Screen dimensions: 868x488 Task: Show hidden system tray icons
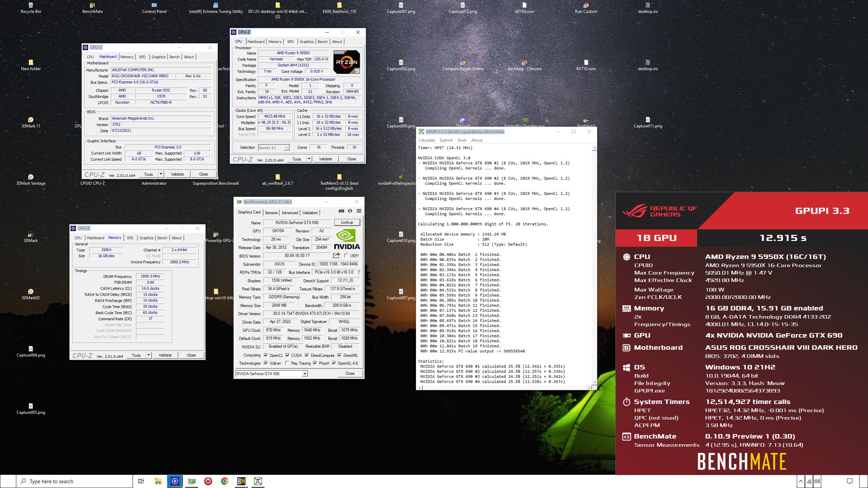point(801,481)
